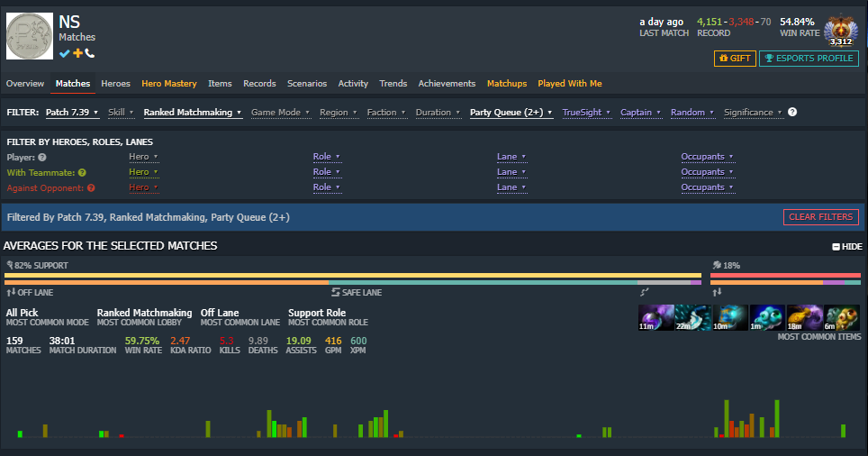The height and width of the screenshot is (456, 868).
Task: Click the 59.75% win rate value
Action: [141, 341]
